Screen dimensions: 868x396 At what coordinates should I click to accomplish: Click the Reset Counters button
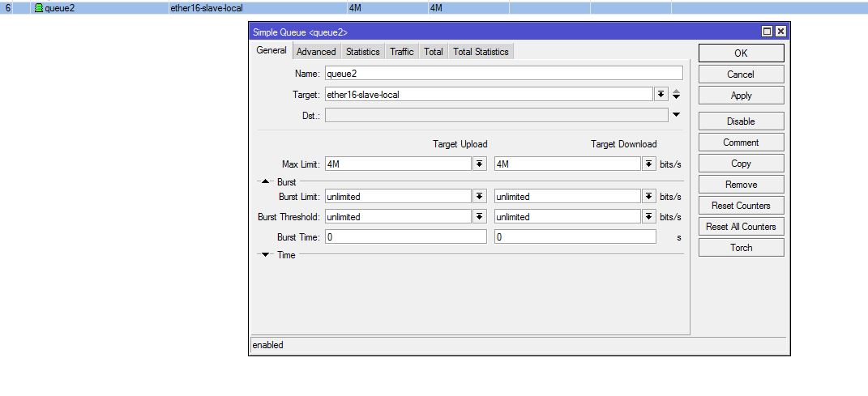tap(742, 205)
